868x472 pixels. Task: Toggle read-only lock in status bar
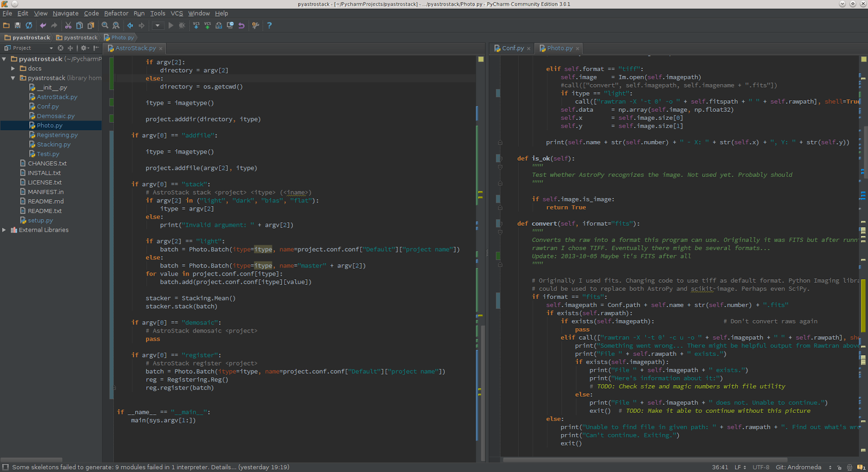839,467
